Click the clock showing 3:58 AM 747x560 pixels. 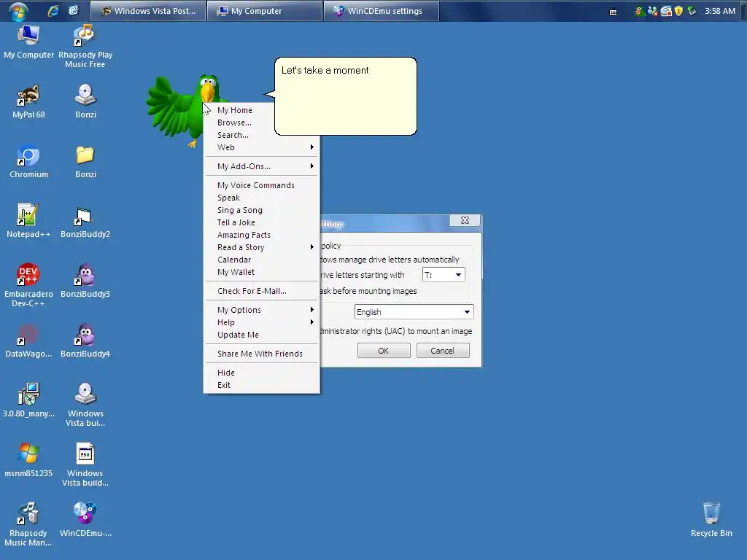point(720,11)
